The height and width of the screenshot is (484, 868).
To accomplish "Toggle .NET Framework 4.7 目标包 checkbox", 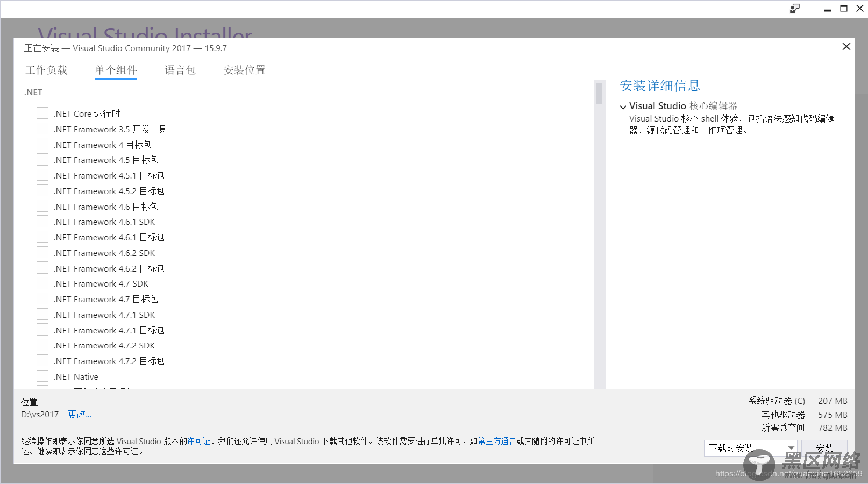I will tap(42, 298).
